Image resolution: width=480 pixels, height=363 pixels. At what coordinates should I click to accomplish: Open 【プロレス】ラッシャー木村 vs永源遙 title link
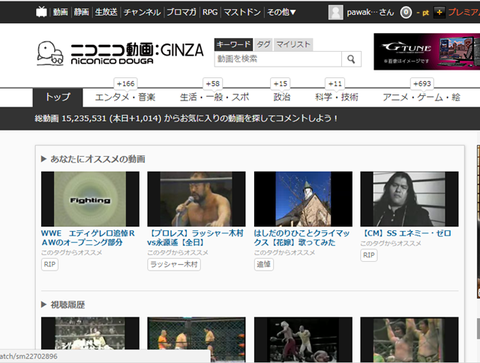(195, 238)
